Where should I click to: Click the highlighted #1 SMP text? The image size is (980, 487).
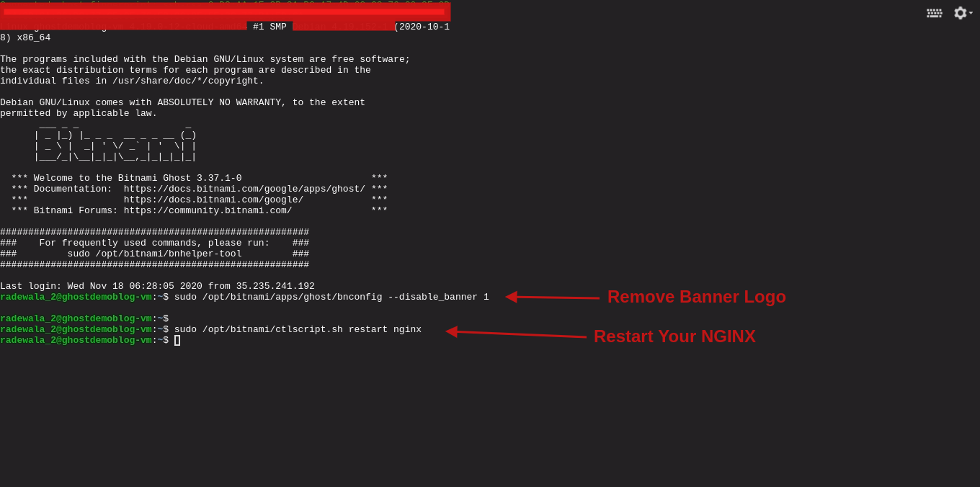click(x=269, y=26)
